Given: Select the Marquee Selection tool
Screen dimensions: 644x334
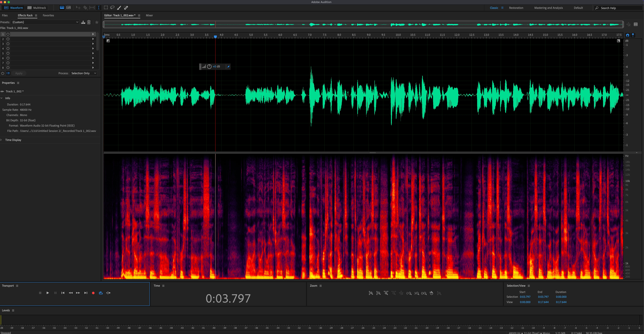Looking at the screenshot, I should (x=106, y=8).
